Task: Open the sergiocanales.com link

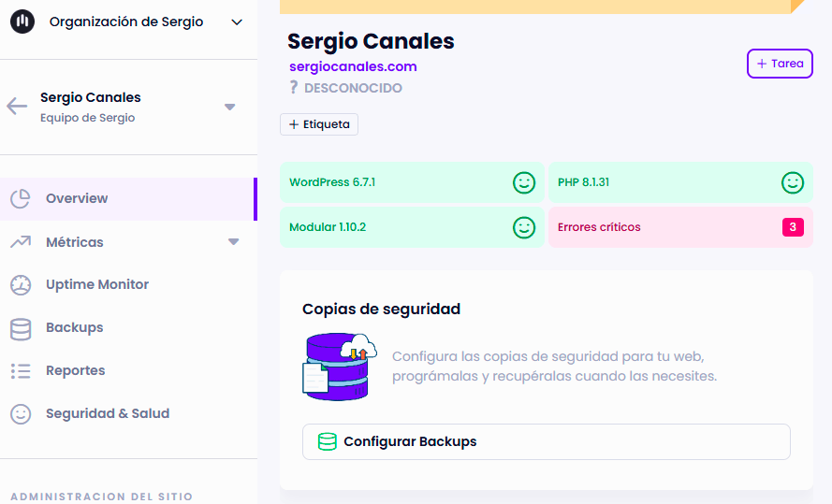Action: tap(353, 66)
